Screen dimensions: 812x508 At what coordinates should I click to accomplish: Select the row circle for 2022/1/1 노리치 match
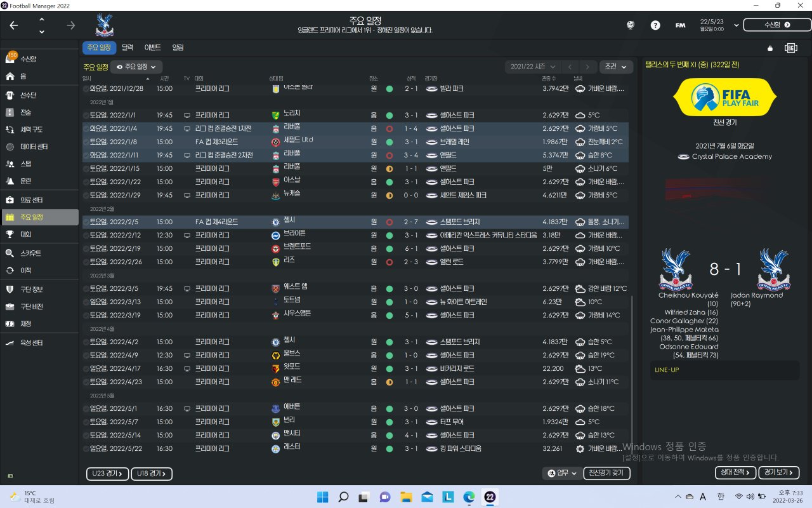pos(86,116)
